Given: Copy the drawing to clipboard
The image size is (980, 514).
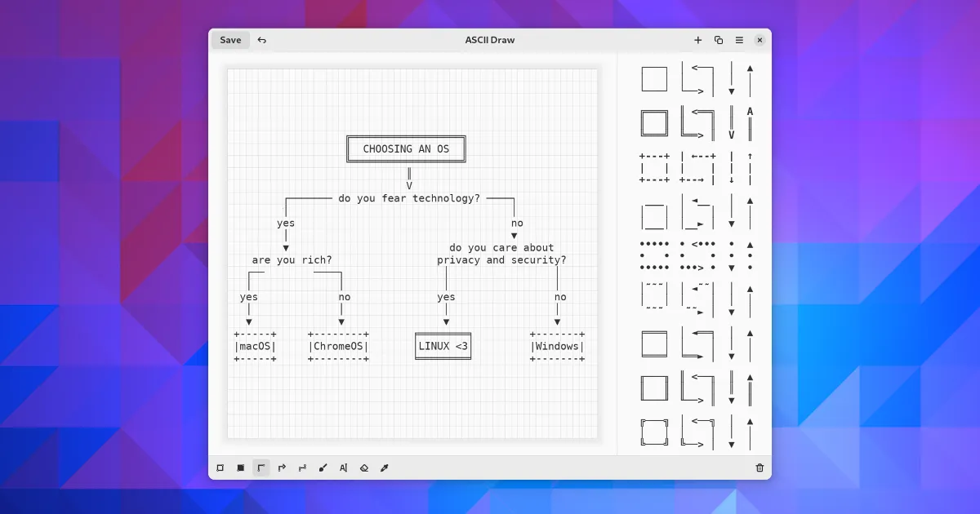Looking at the screenshot, I should pyautogui.click(x=719, y=40).
